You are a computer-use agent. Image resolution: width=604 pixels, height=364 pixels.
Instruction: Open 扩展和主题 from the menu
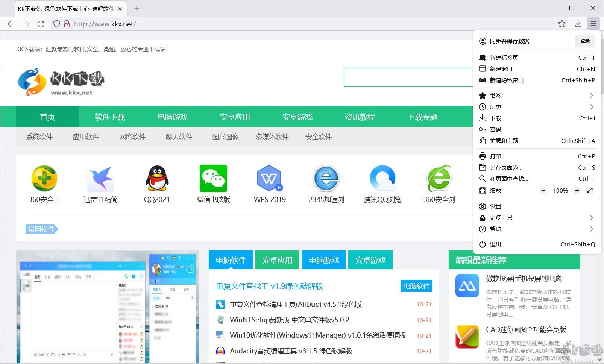537,141
